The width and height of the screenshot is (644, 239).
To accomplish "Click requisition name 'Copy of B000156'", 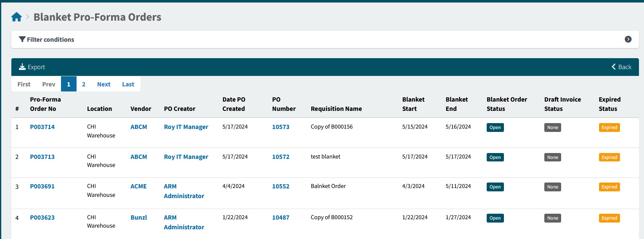I will tap(331, 126).
